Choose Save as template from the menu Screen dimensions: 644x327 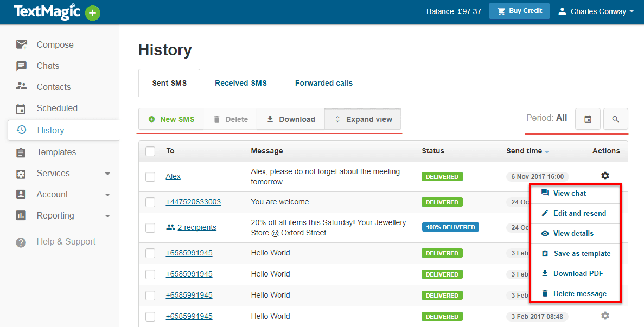pyautogui.click(x=575, y=254)
